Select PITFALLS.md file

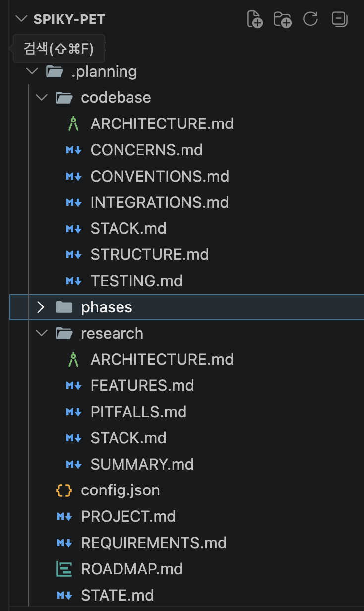138,412
